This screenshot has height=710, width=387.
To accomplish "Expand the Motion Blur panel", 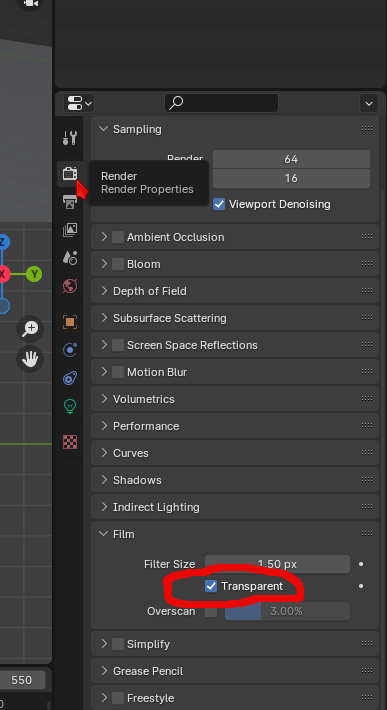I will 104,372.
